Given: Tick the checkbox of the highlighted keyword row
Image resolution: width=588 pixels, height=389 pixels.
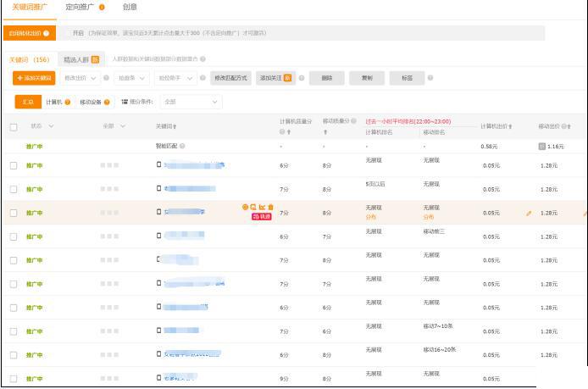Looking at the screenshot, I should pos(14,213).
